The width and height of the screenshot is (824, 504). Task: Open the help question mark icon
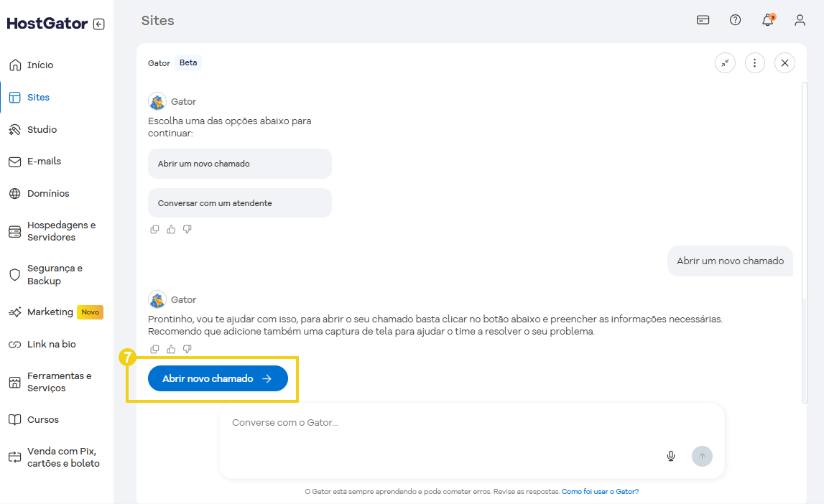click(x=735, y=20)
